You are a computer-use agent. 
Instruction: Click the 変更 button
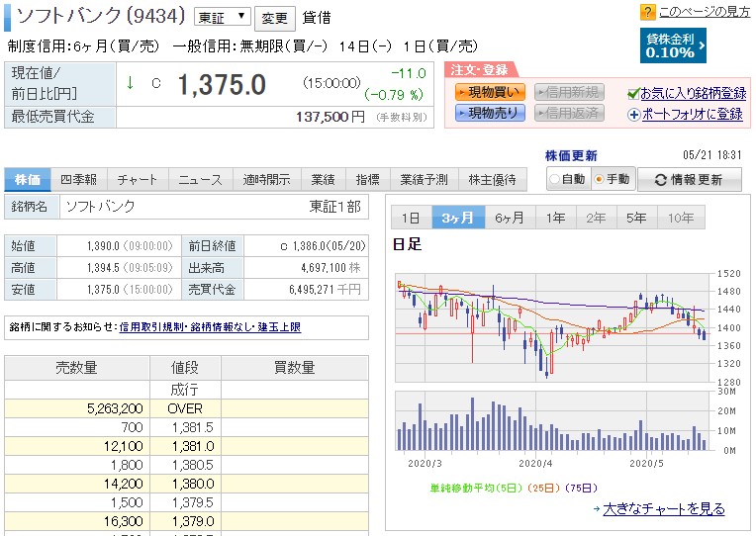[x=274, y=19]
